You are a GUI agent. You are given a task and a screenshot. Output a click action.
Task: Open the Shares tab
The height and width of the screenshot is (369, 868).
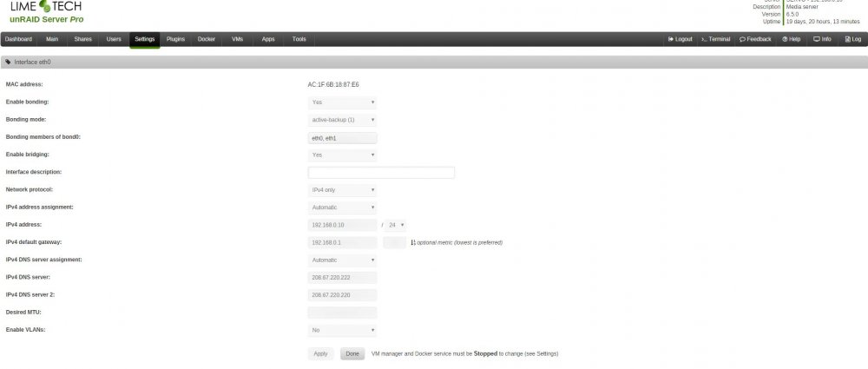coord(83,39)
